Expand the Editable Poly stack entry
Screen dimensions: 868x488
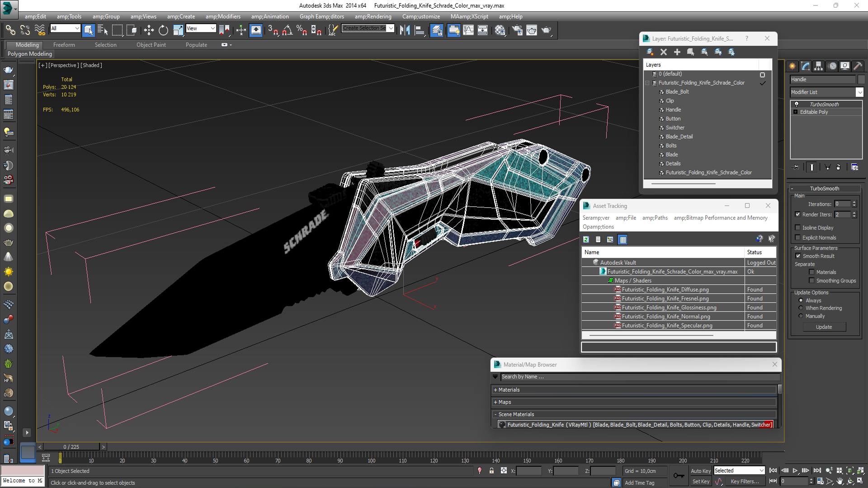(795, 112)
